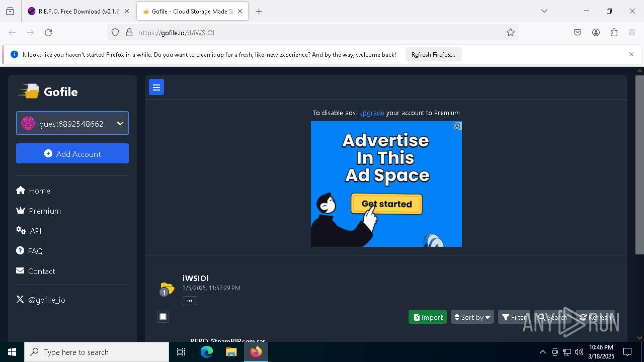
Task: Open the Windows Start menu
Action: (12, 352)
